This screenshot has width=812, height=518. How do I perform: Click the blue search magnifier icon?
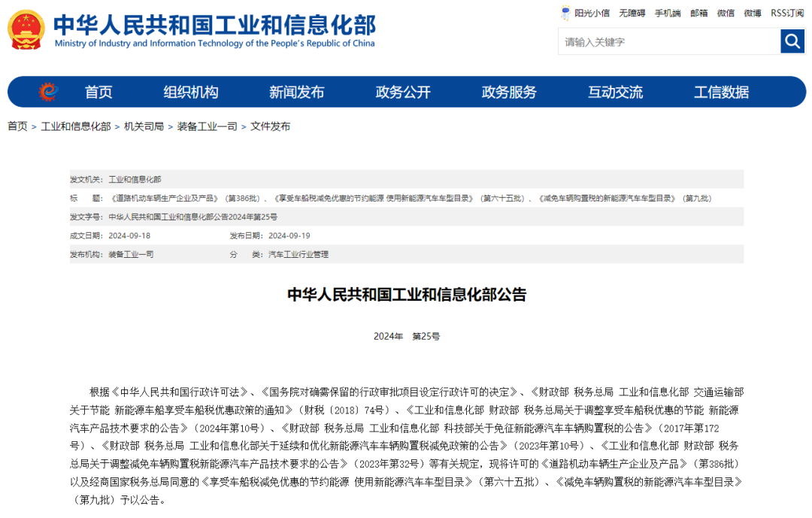pos(792,41)
